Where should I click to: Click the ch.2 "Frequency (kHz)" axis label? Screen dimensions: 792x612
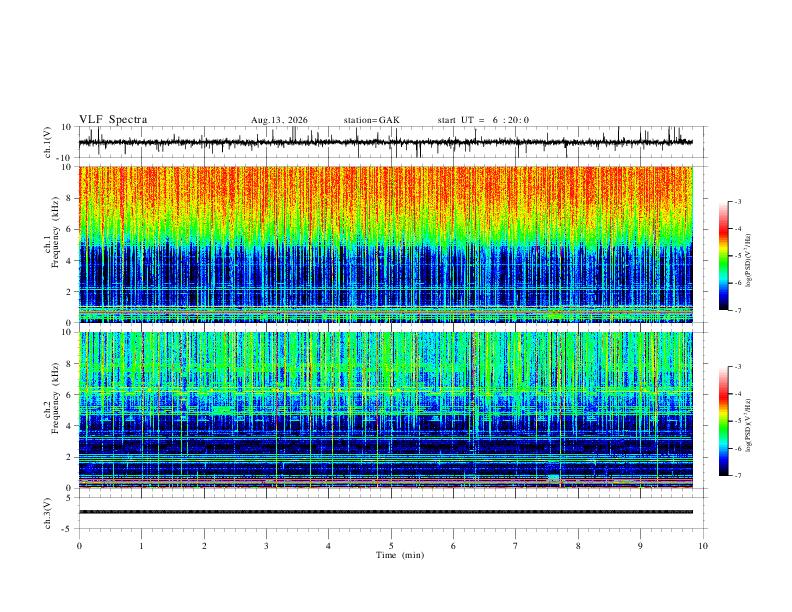(55, 398)
